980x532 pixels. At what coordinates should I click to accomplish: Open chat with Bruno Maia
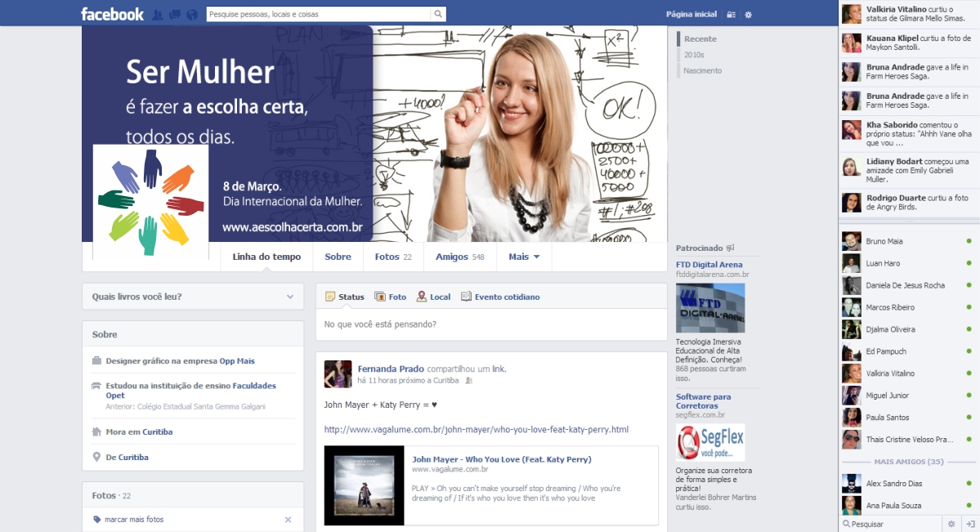909,241
